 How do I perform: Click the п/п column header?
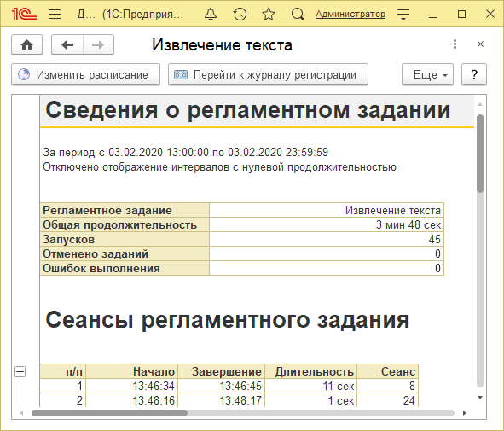pos(63,371)
